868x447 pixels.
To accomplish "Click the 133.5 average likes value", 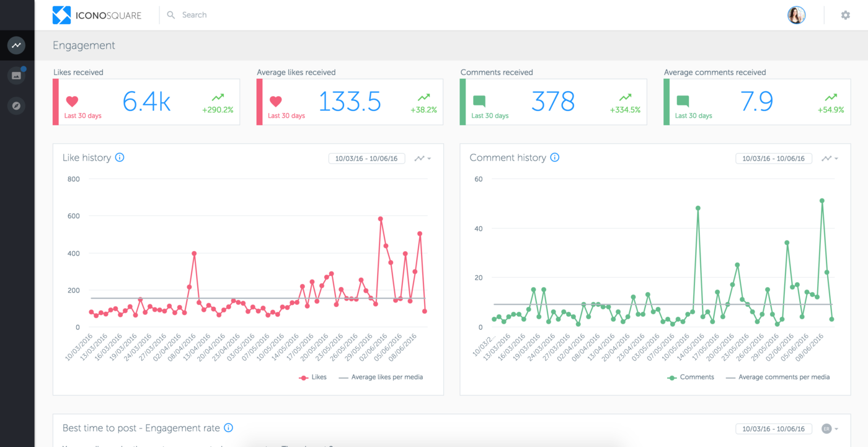I will pos(350,102).
